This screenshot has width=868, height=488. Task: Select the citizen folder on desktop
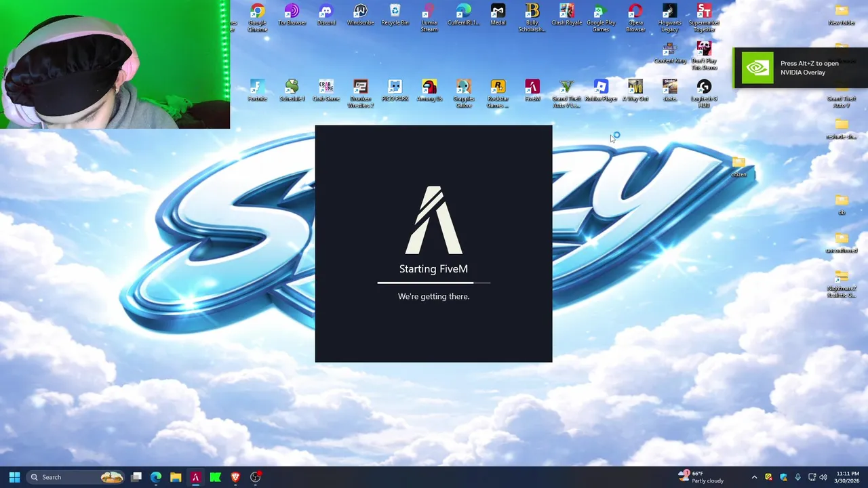pyautogui.click(x=738, y=167)
